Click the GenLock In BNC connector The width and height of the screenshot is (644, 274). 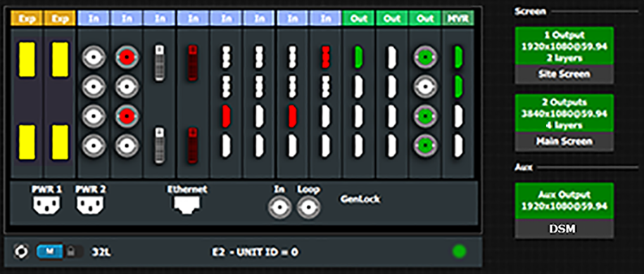click(x=279, y=208)
